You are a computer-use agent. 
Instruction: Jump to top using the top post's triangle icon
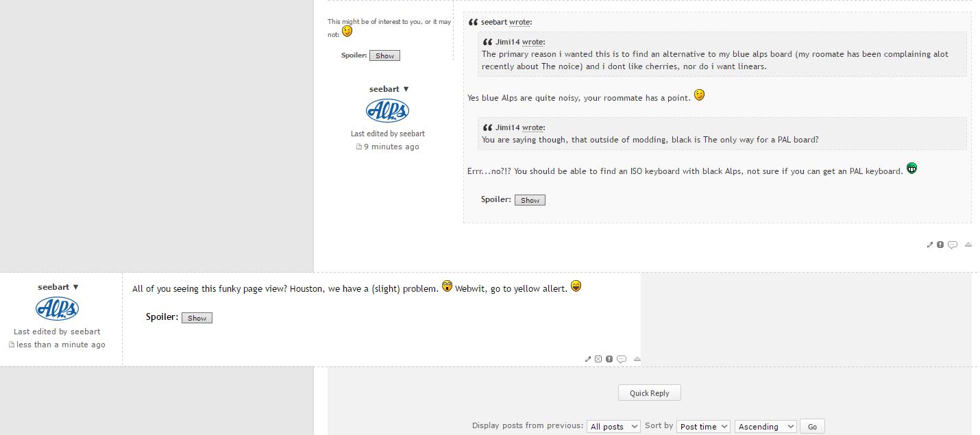click(968, 245)
